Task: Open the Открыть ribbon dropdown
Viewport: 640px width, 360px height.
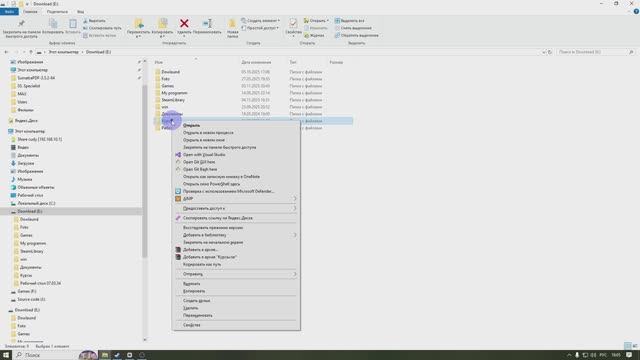Action: [x=316, y=21]
